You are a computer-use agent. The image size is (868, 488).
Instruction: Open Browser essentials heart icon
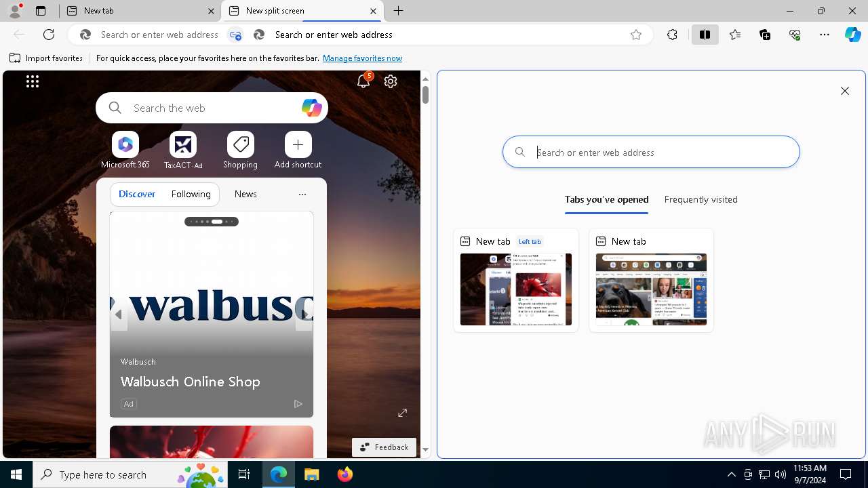(x=795, y=35)
